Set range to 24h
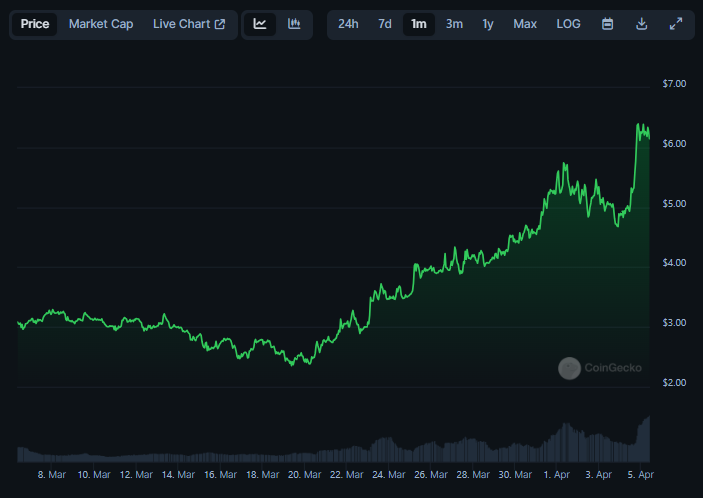This screenshot has height=498, width=703. pyautogui.click(x=348, y=24)
